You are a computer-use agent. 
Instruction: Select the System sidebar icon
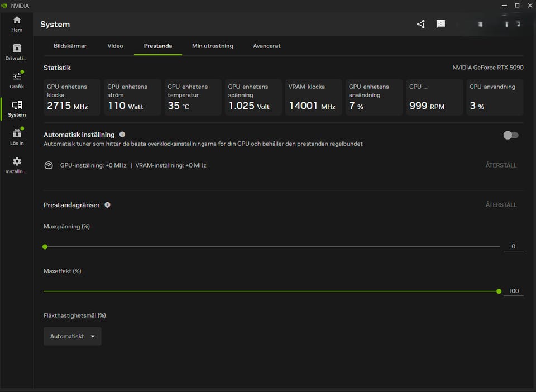(x=17, y=109)
